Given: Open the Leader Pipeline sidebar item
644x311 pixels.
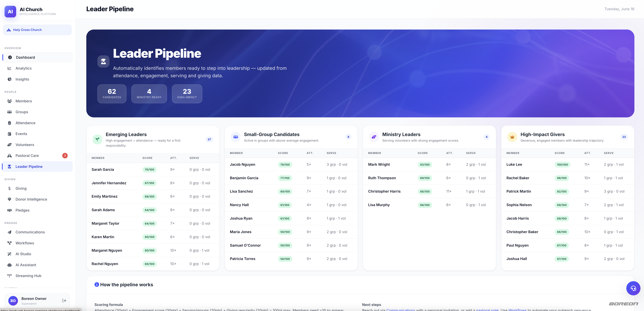Looking at the screenshot, I should tap(37, 166).
